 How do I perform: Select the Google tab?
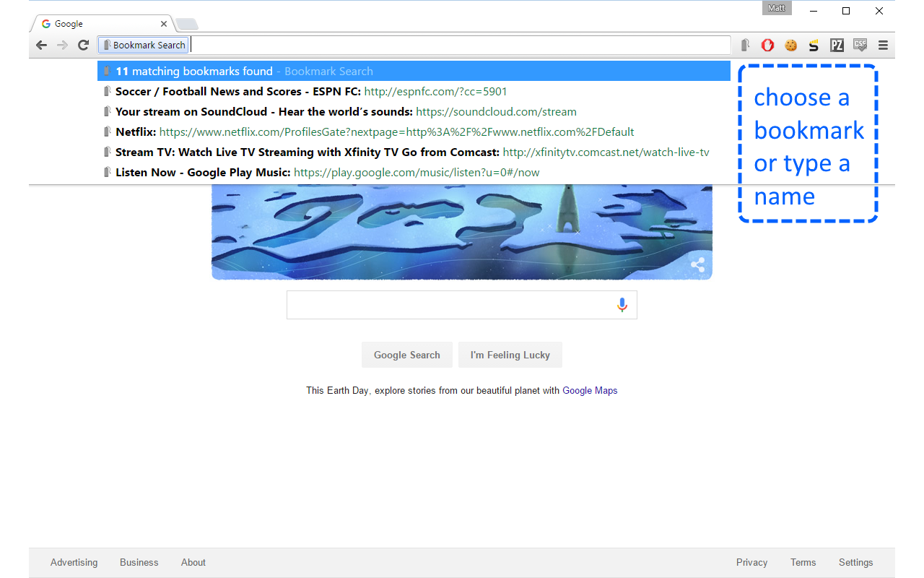pyautogui.click(x=102, y=24)
